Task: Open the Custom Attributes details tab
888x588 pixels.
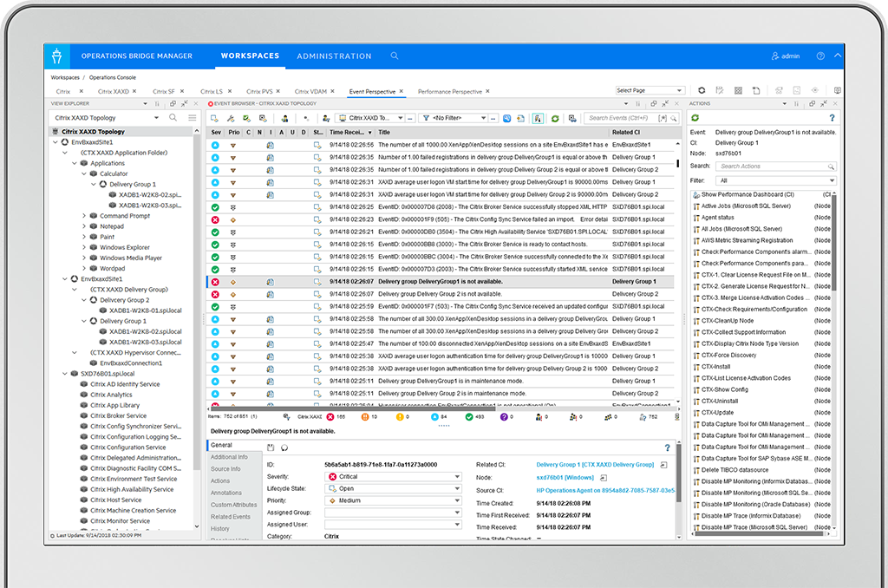Action: point(234,505)
